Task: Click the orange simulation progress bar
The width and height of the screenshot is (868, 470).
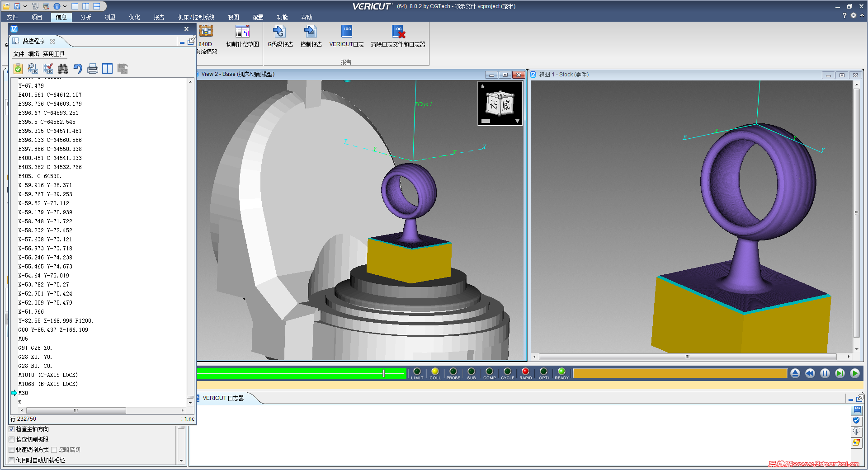Action: pyautogui.click(x=680, y=373)
